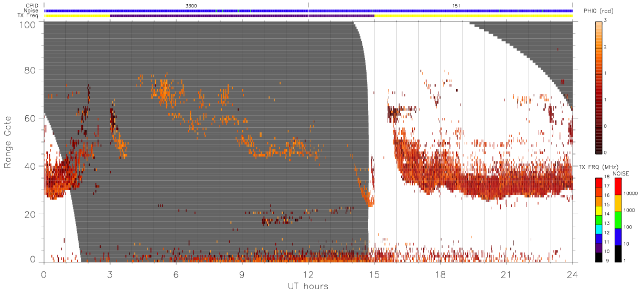Select the purple 10–11 MHz TX frequency swatch
The image size is (644, 297).
[x=598, y=248]
